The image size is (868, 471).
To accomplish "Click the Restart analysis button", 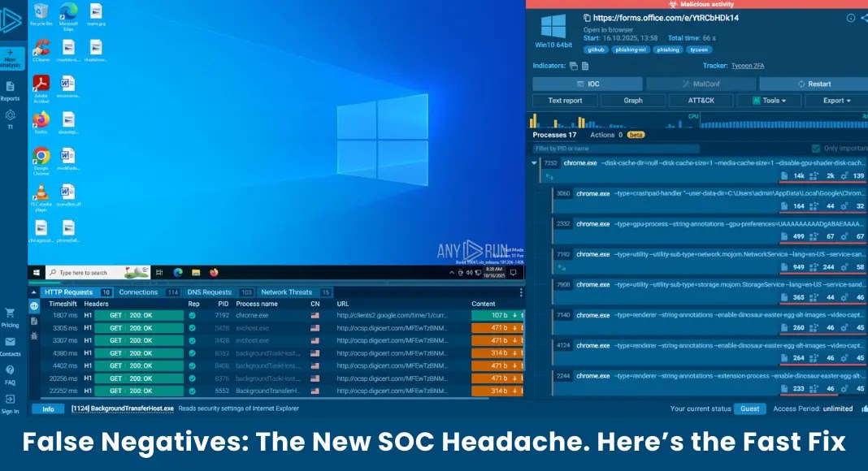I will pyautogui.click(x=815, y=84).
